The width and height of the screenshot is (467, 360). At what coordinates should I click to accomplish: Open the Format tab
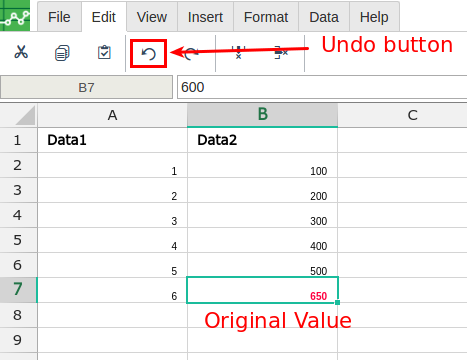[266, 17]
